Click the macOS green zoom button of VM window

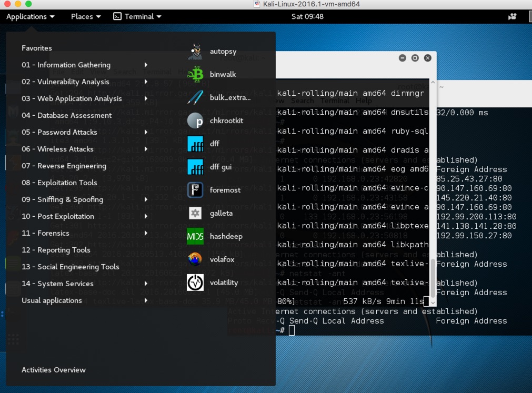tap(28, 4)
